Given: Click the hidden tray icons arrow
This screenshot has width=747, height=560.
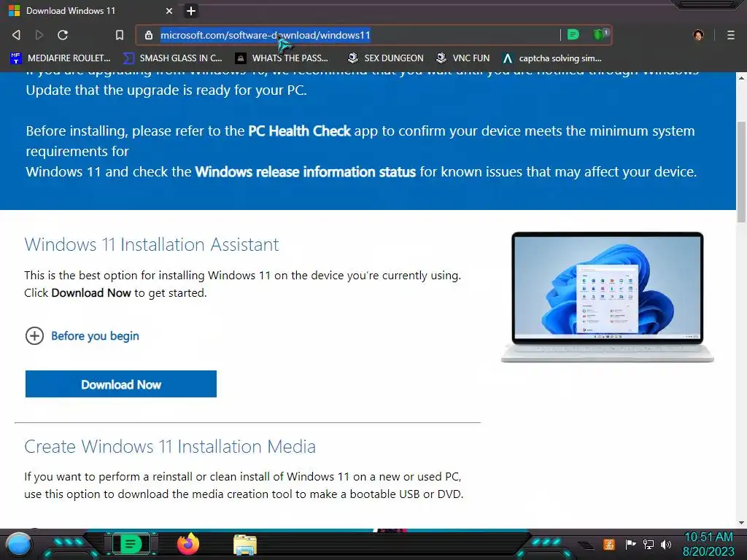Looking at the screenshot, I should pos(587,545).
